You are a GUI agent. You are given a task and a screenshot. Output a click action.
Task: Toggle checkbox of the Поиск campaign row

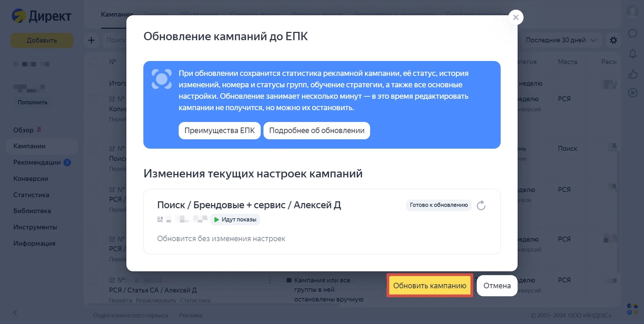click(93, 149)
